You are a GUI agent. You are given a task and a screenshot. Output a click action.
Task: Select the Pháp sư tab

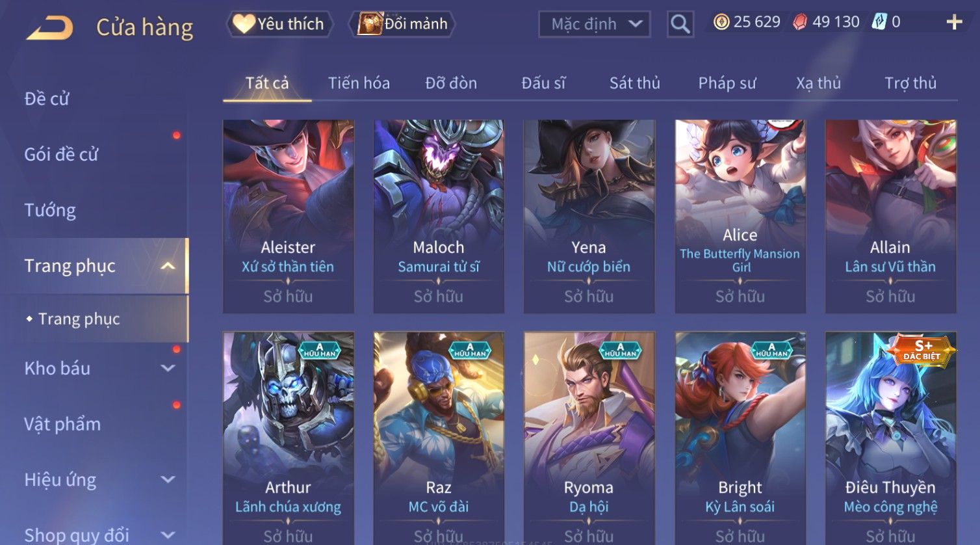[727, 83]
